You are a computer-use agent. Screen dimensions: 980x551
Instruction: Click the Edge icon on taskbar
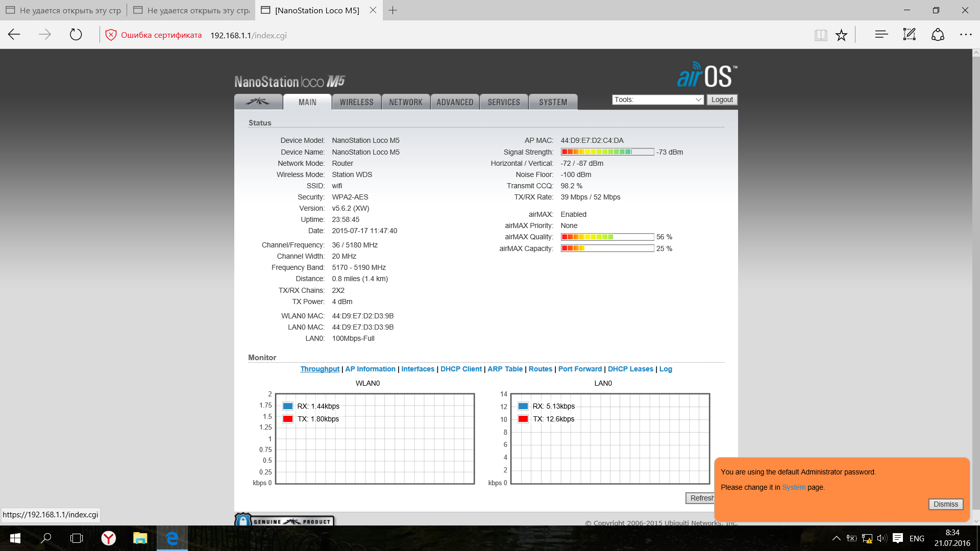coord(172,538)
